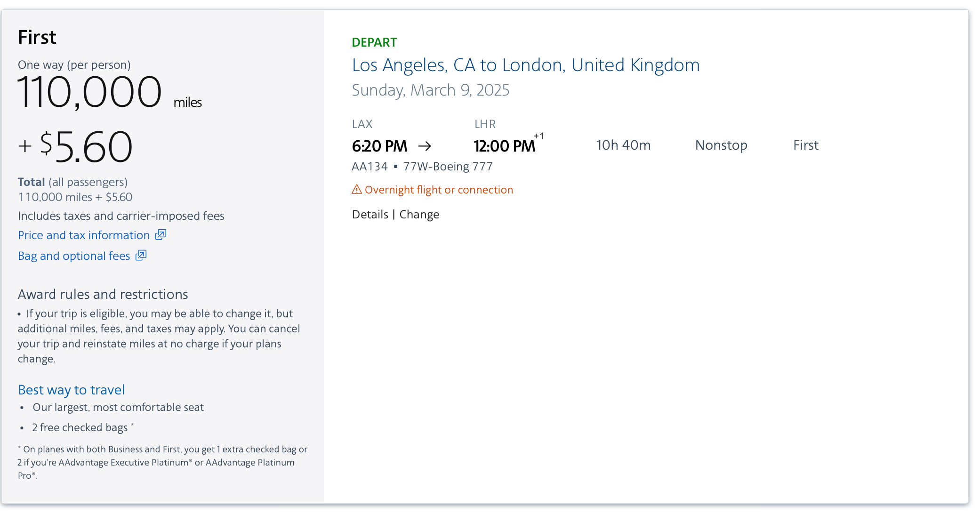
Task: Click the arrow between departure and arrival times
Action: [425, 146]
